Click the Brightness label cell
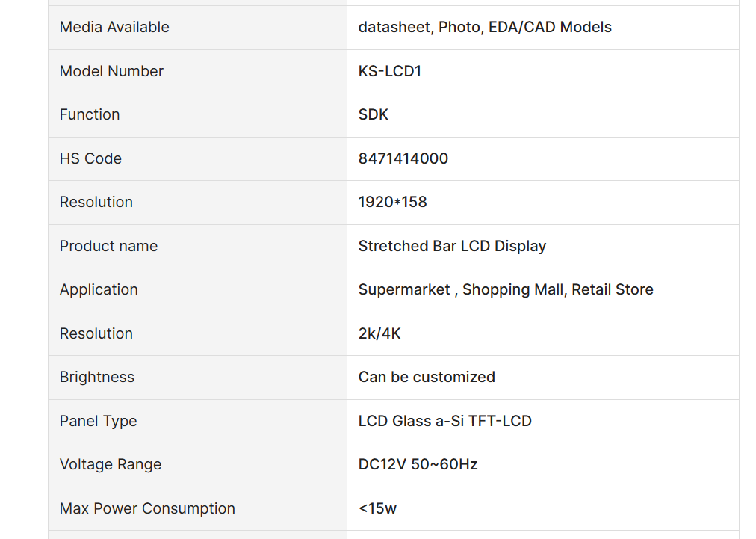Viewport: 756px width, 539px height. (x=198, y=378)
